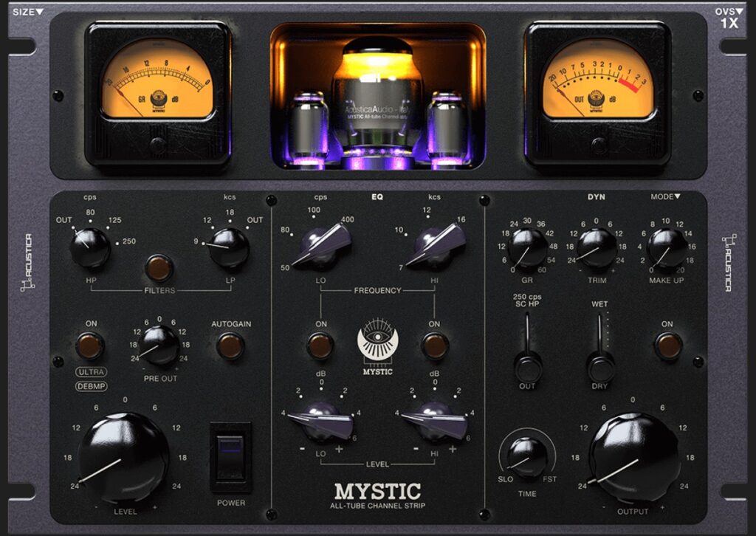The height and width of the screenshot is (536, 756).
Task: Open the MODE dropdown in the DYN section
Action: tap(665, 196)
